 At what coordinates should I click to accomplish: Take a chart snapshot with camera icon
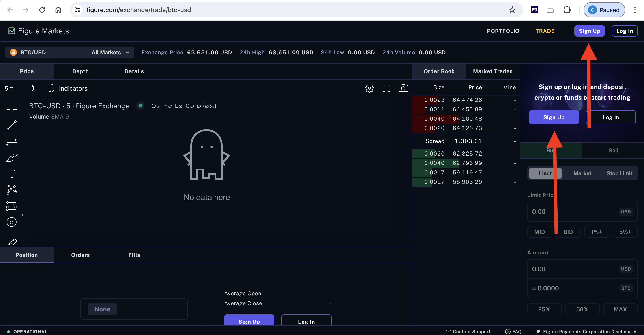(403, 88)
